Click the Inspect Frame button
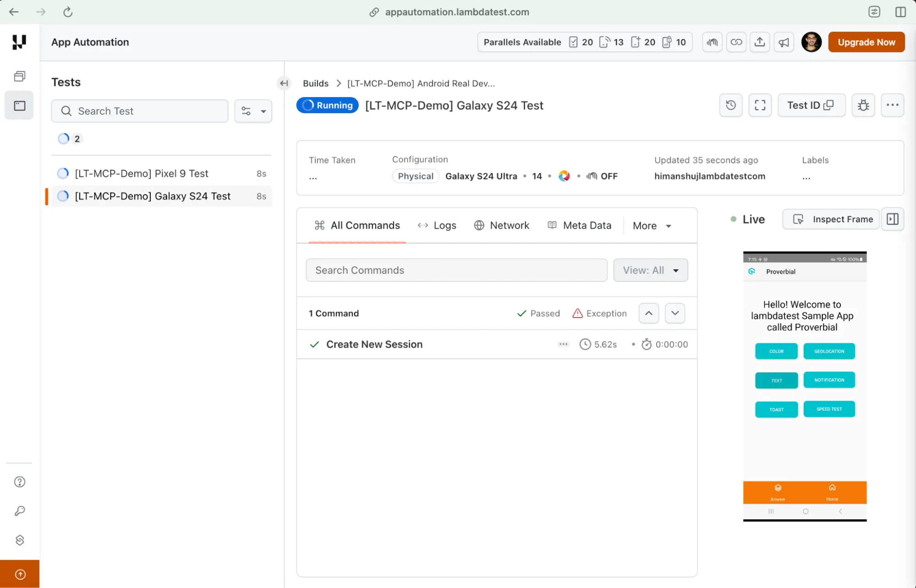 click(x=831, y=220)
